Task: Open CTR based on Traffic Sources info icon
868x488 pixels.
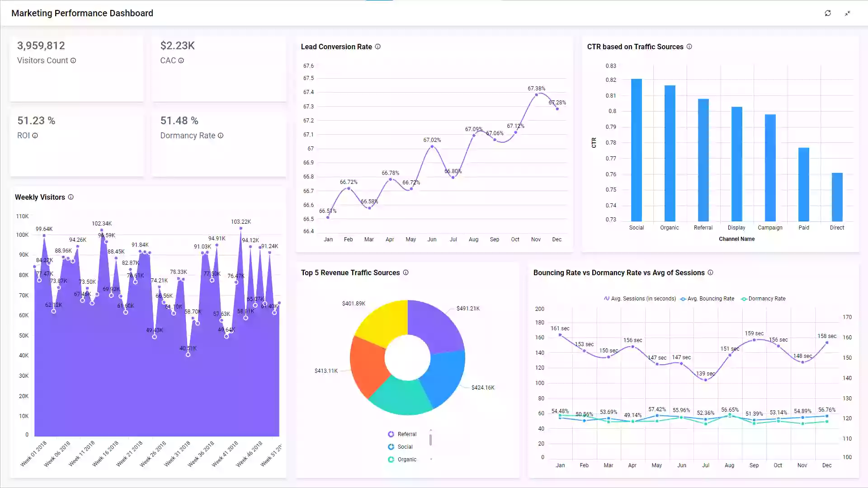Action: point(689,47)
